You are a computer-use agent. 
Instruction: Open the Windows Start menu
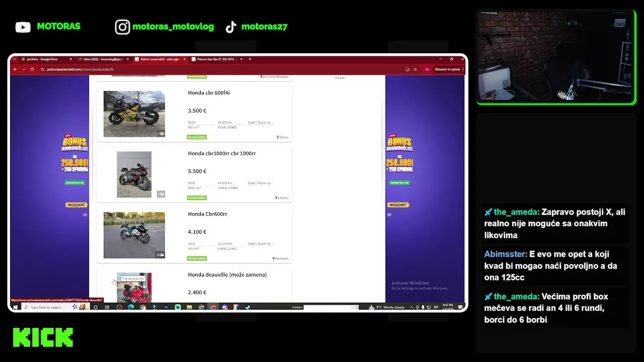(x=15, y=307)
